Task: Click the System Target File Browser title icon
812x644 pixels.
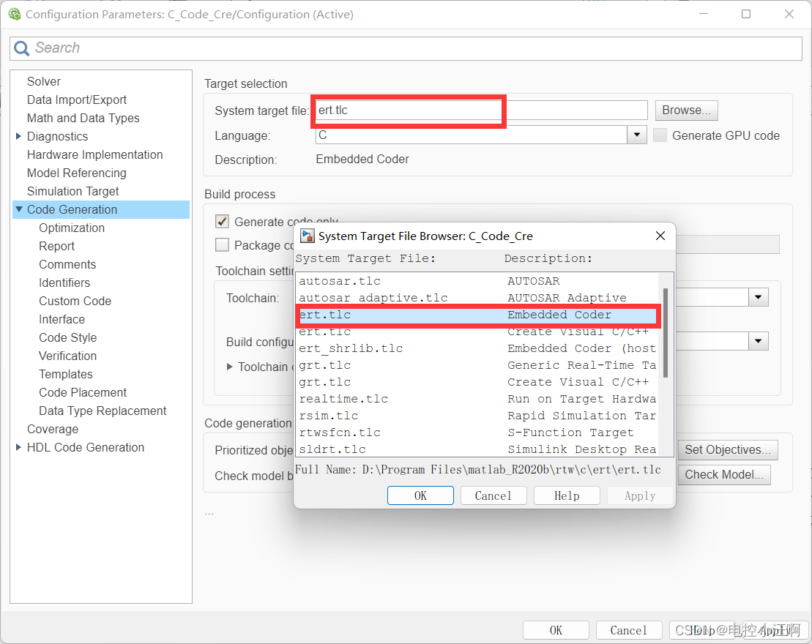Action: point(308,236)
